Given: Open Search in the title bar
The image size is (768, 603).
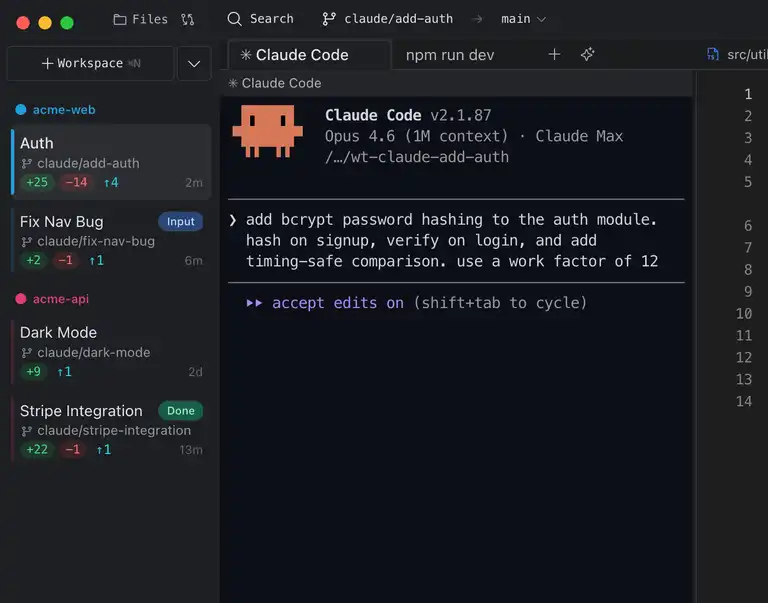Looking at the screenshot, I should [260, 19].
